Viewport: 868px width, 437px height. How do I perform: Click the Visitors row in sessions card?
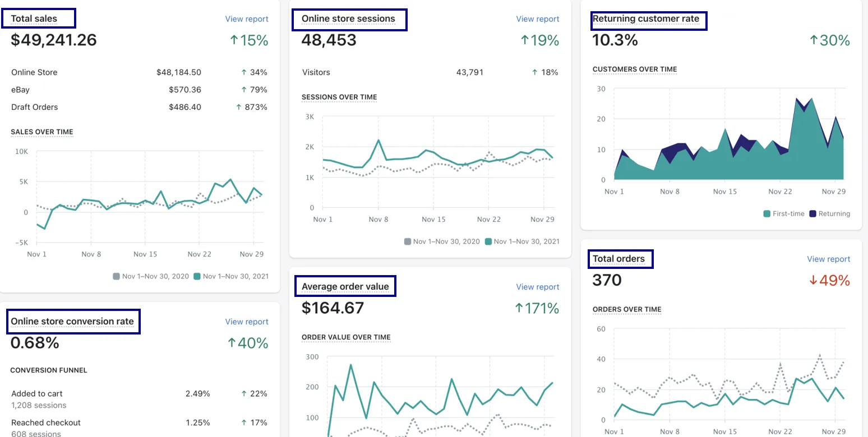pos(430,72)
